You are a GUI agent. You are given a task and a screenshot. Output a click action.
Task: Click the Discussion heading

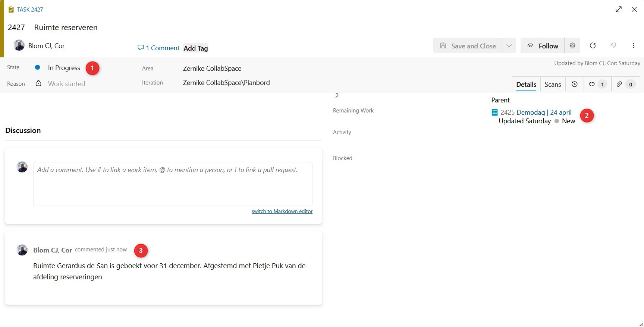[x=23, y=130]
